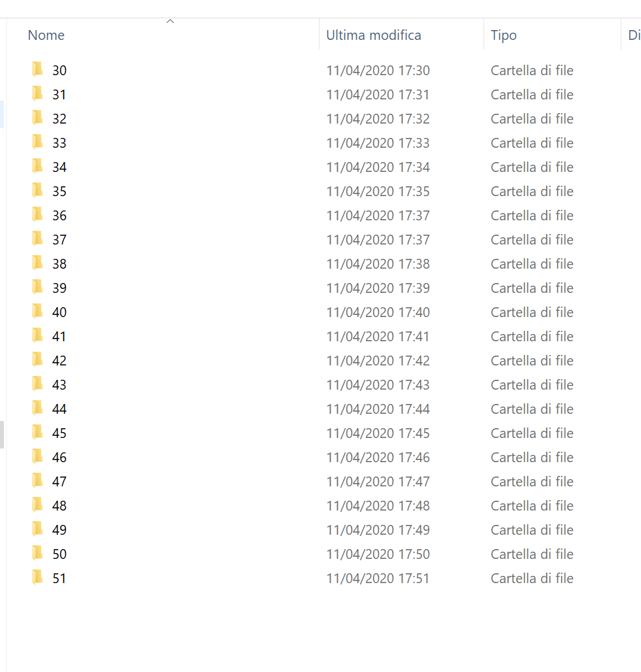
Task: Select folder name 44
Action: coord(59,409)
